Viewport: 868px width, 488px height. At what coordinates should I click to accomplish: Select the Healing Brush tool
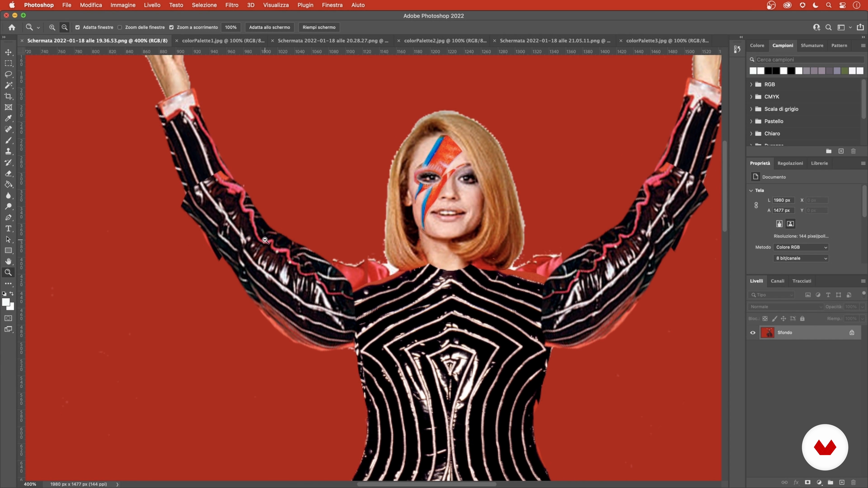(x=8, y=129)
